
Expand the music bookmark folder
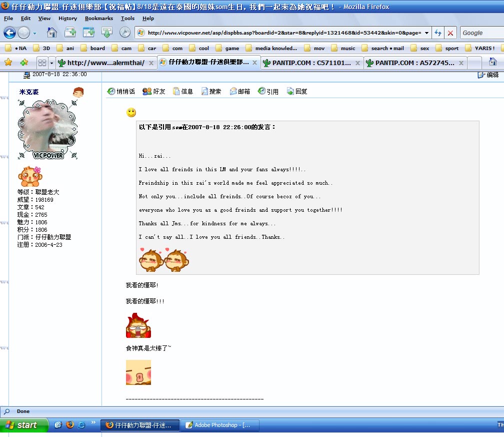pos(343,48)
